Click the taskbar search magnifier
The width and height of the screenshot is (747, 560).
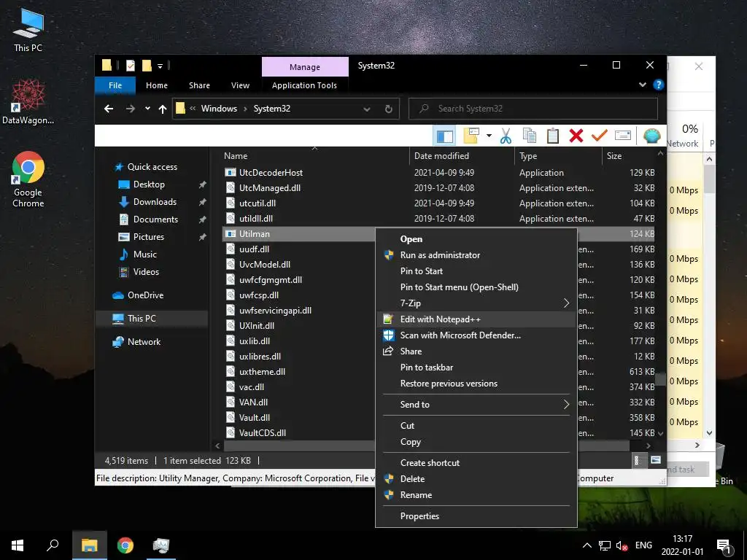[53, 545]
